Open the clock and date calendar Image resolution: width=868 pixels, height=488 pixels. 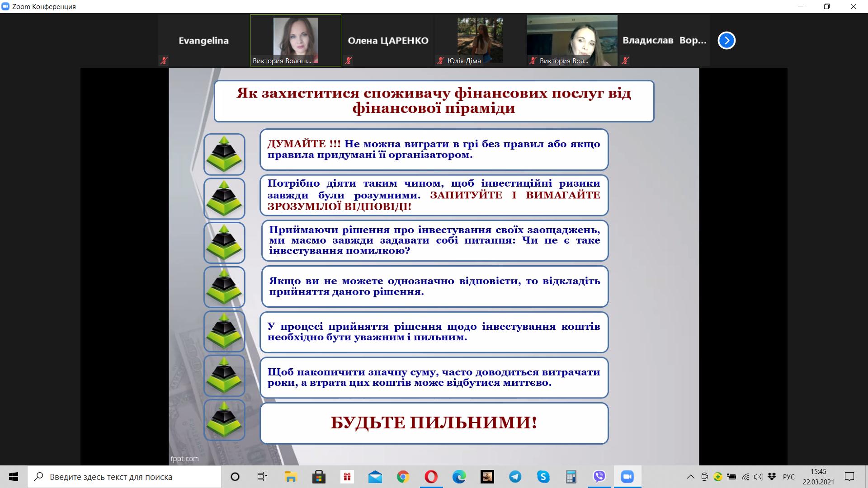(x=818, y=477)
